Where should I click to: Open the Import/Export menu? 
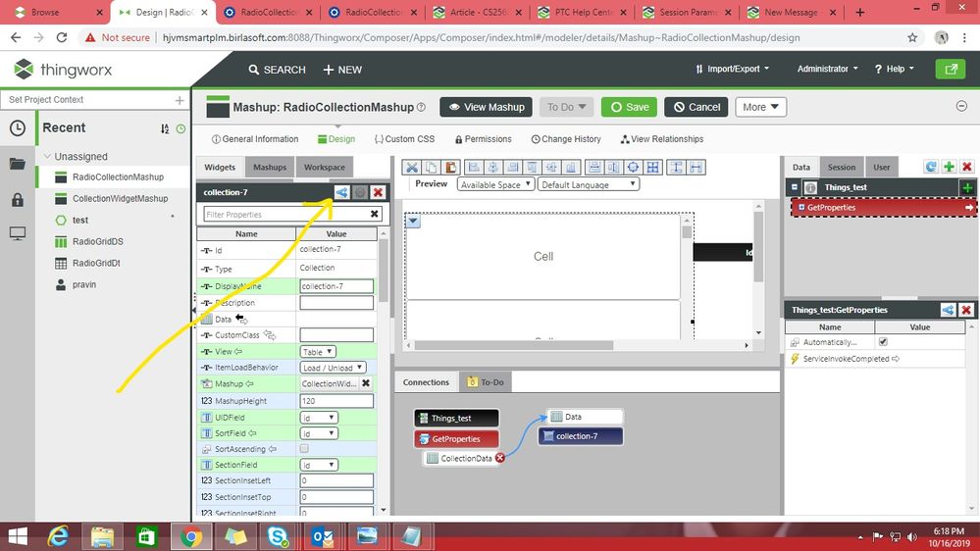click(732, 69)
